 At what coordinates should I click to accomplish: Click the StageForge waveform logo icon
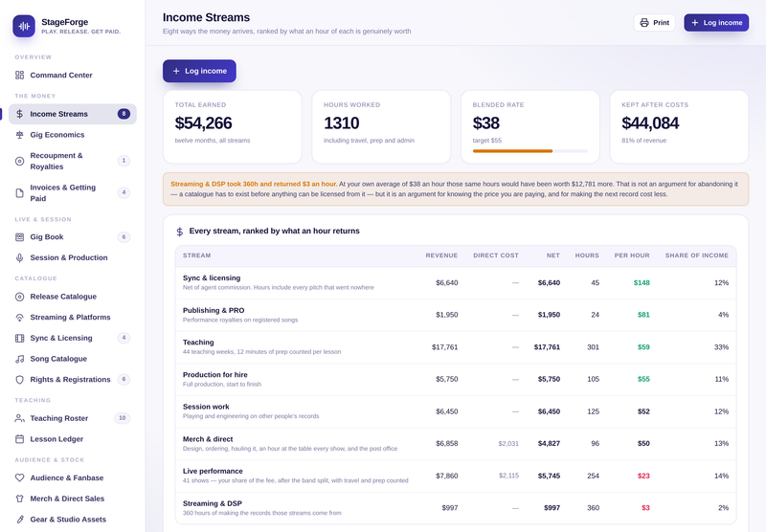[24, 26]
